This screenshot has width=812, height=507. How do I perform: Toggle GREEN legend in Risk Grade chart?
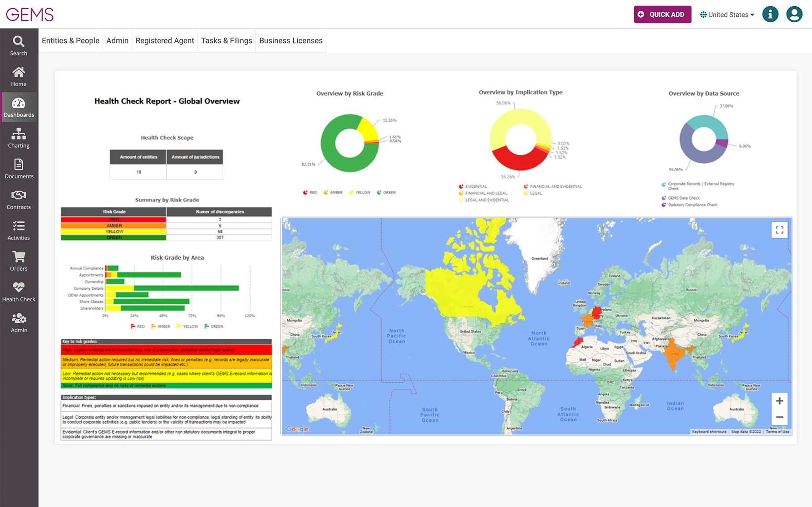(x=386, y=193)
